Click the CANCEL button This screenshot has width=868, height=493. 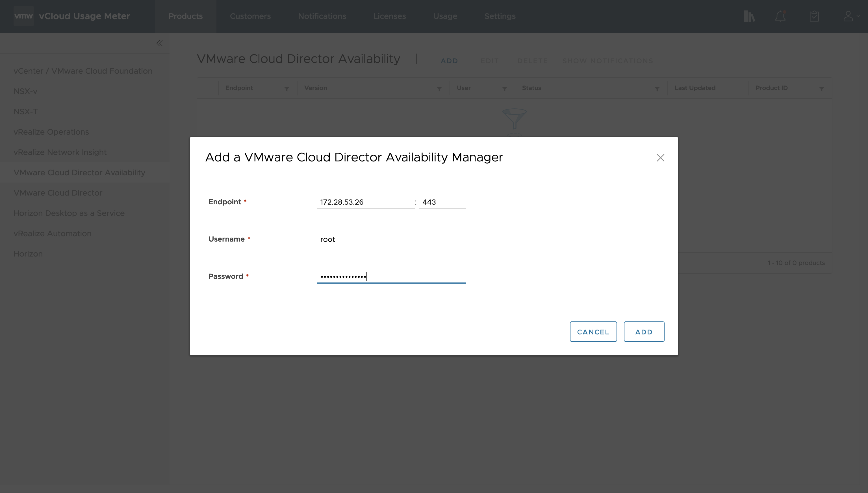point(593,332)
